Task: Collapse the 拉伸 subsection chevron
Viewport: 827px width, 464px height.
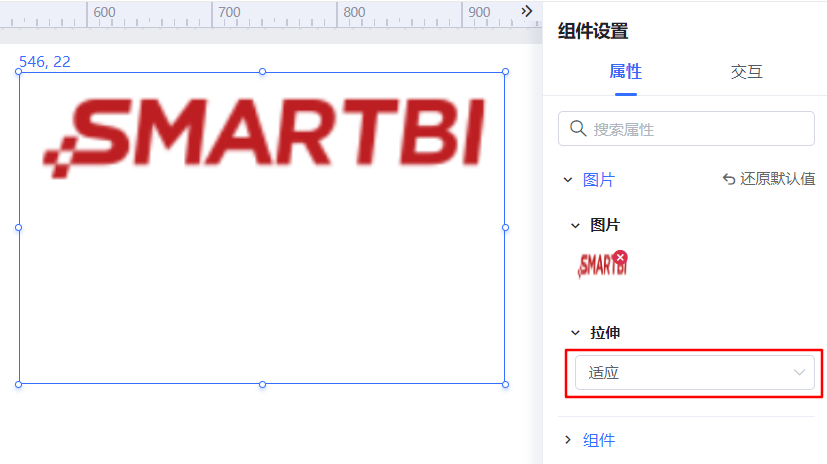Action: pyautogui.click(x=575, y=333)
